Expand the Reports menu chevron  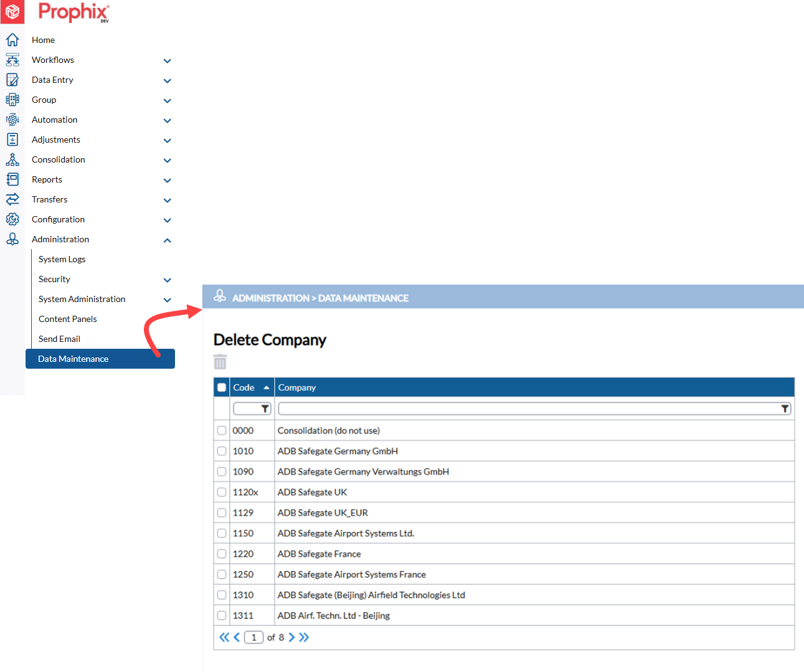[167, 181]
